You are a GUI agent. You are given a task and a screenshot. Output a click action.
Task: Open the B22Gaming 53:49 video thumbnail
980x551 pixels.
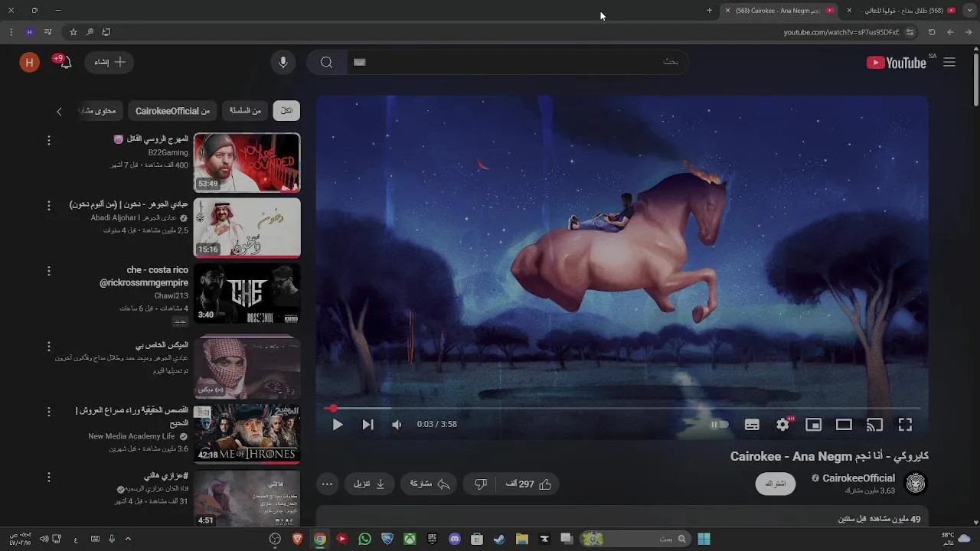[x=247, y=162]
